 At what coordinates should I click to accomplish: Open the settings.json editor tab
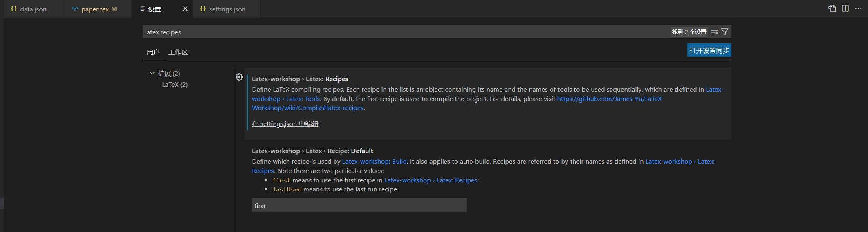(x=227, y=9)
